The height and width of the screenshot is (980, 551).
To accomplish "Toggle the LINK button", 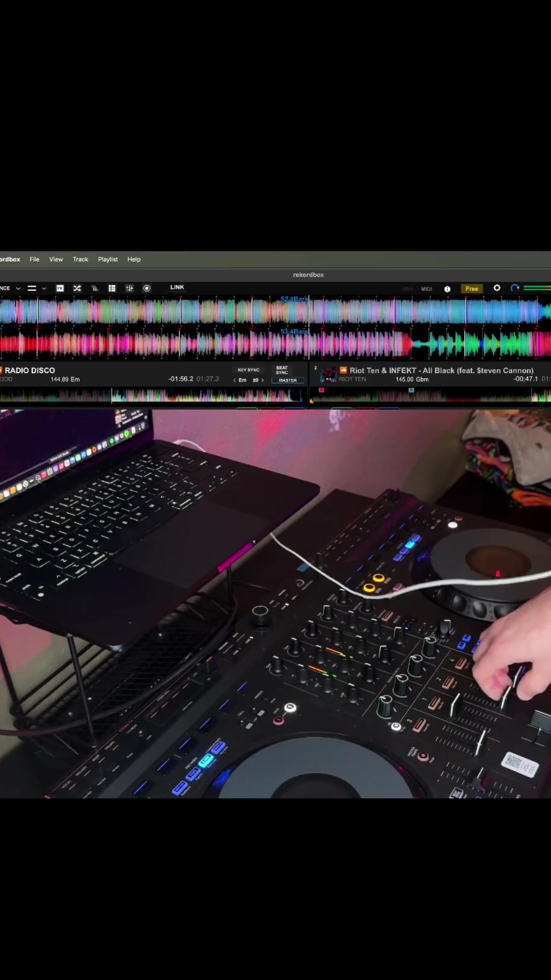I will (177, 287).
